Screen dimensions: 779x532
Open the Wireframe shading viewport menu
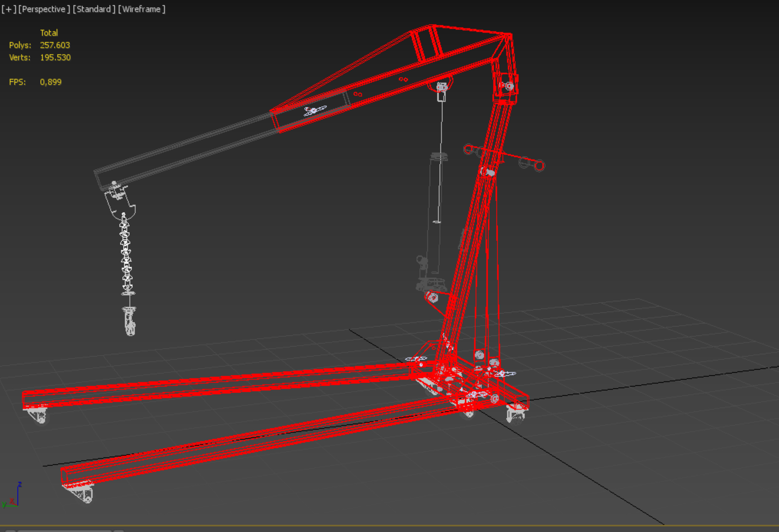click(x=141, y=9)
